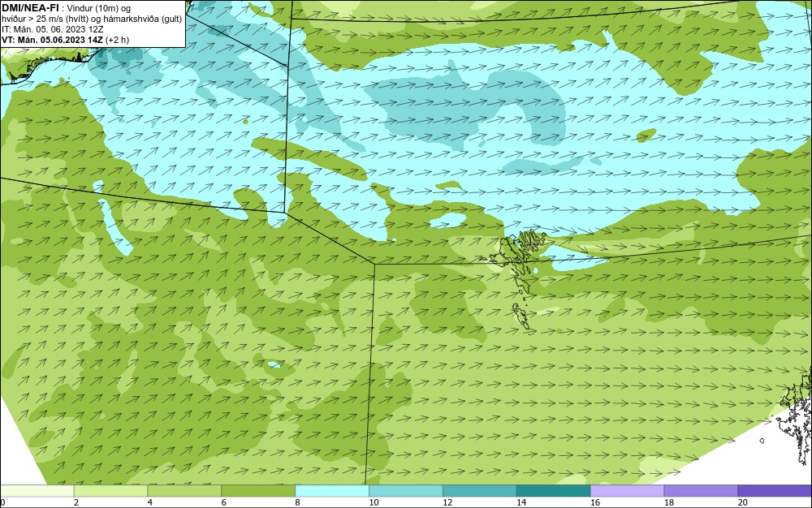This screenshot has width=812, height=508.
Task: Click the 16–18 m/s lavender legend swatch
Action: click(x=627, y=491)
